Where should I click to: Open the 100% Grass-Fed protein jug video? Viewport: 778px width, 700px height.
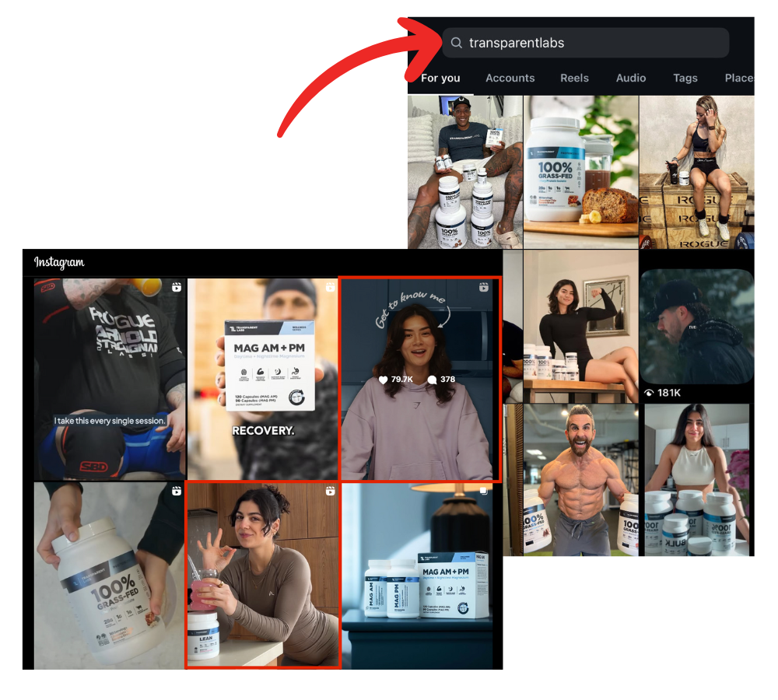[109, 576]
